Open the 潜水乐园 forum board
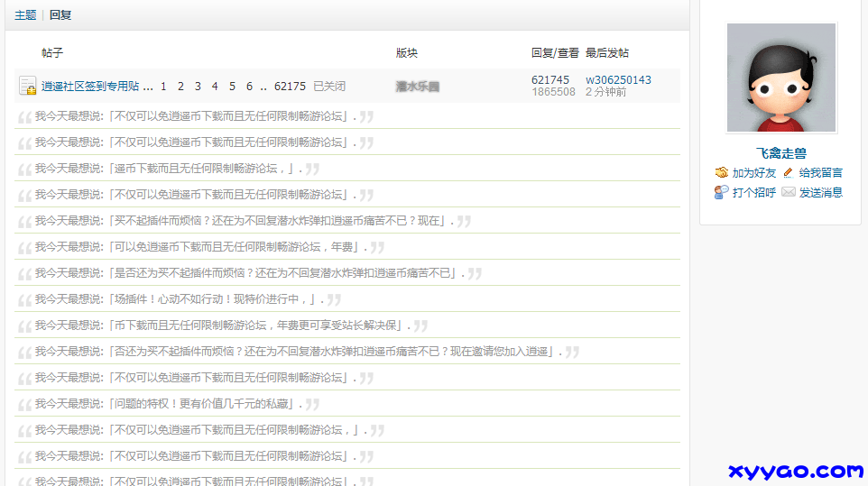Screen dimensions: 868x486 [418, 87]
